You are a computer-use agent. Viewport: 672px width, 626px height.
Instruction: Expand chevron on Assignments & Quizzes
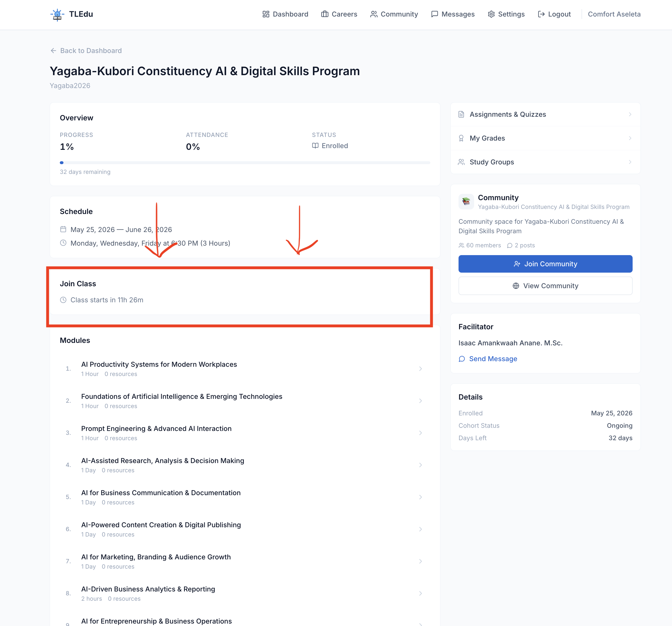(630, 114)
